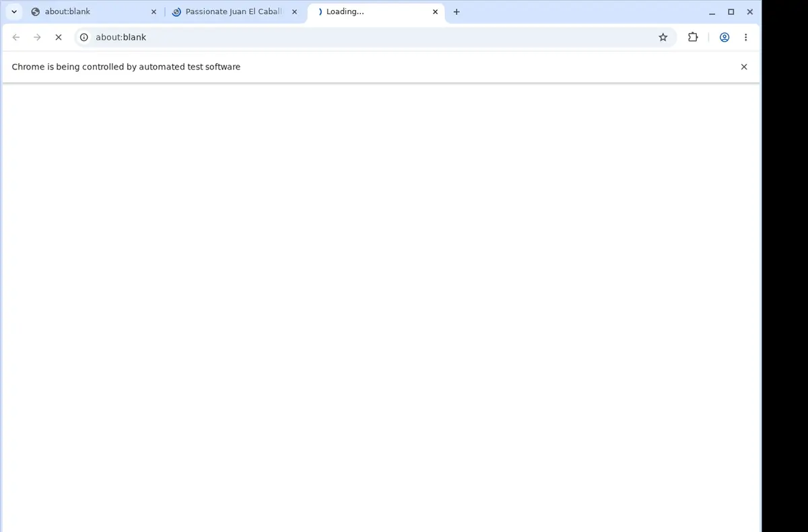Viewport: 808px width, 532px height.
Task: Bookmark this tab with the star icon
Action: click(663, 37)
